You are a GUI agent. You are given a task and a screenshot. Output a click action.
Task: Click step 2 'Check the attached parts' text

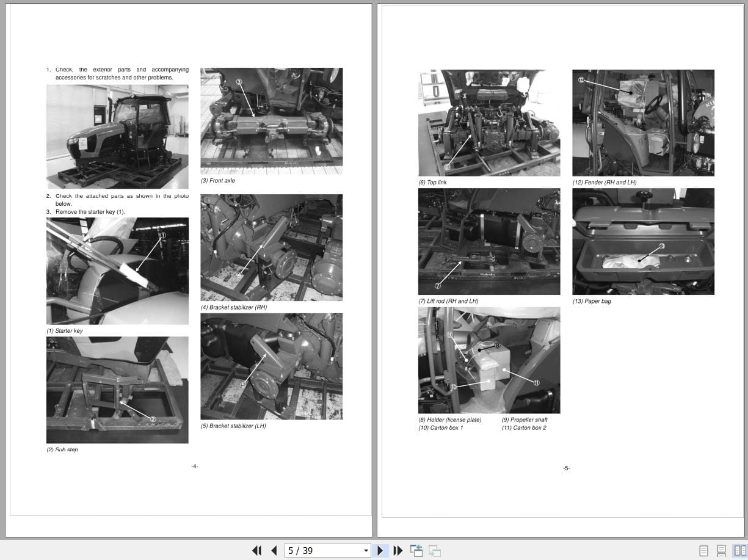[122, 200]
